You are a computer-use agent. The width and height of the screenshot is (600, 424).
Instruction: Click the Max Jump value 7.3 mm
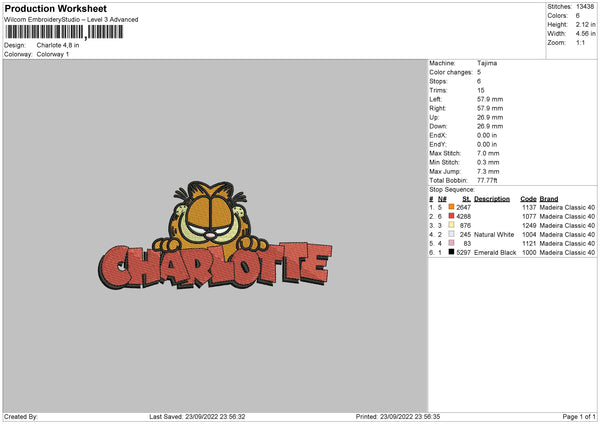click(x=488, y=171)
